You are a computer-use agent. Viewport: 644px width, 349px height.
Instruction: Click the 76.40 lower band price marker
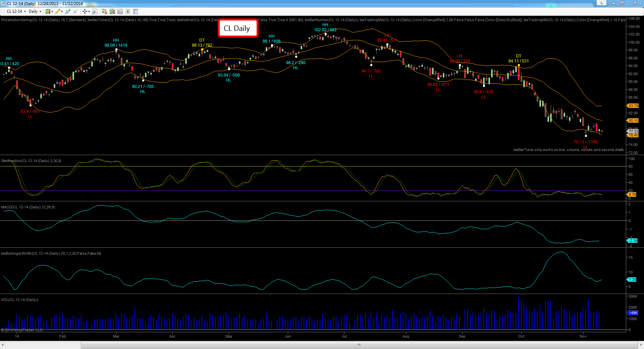tap(633, 135)
